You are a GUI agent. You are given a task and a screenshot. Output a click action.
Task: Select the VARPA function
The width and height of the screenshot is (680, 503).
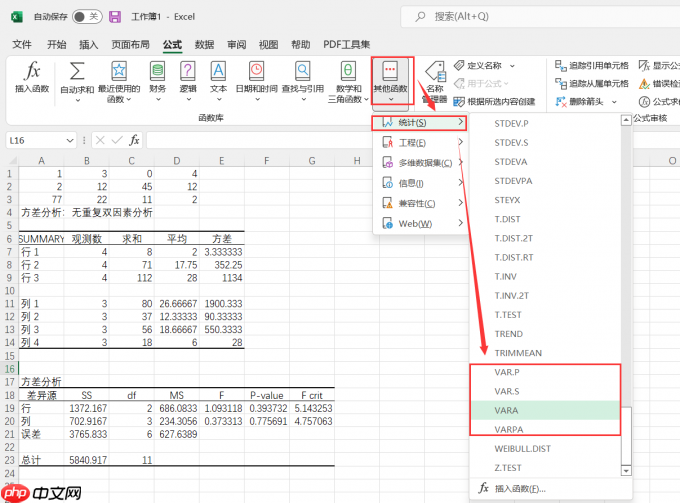pos(545,429)
